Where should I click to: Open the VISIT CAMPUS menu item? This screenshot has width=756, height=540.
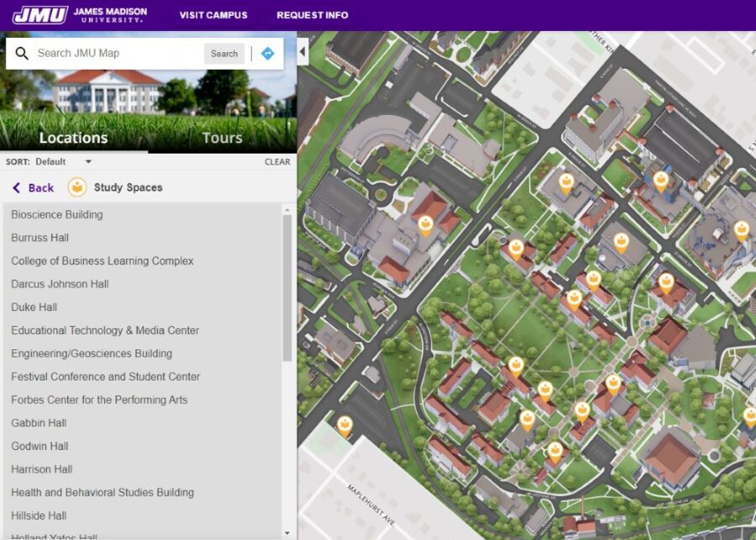click(213, 14)
